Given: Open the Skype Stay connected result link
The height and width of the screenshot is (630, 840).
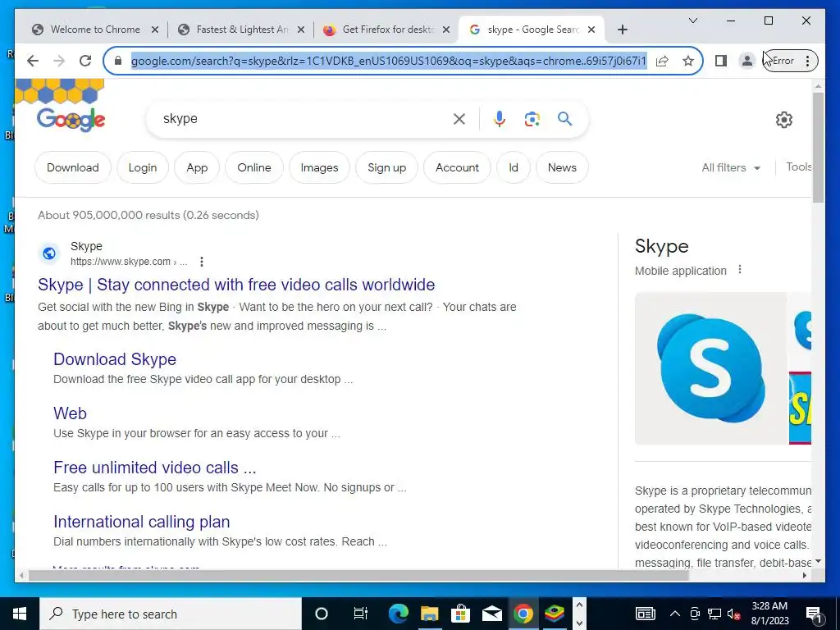Looking at the screenshot, I should click(x=236, y=285).
